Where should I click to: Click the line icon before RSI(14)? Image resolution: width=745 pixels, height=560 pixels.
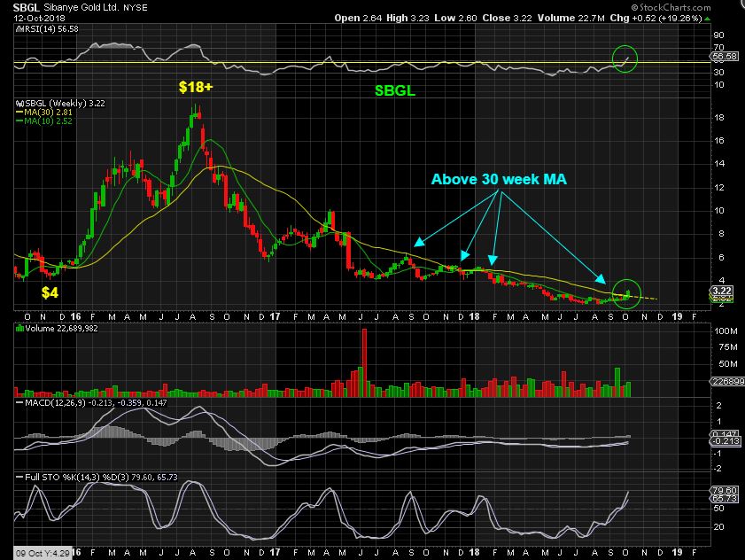pos(20,29)
